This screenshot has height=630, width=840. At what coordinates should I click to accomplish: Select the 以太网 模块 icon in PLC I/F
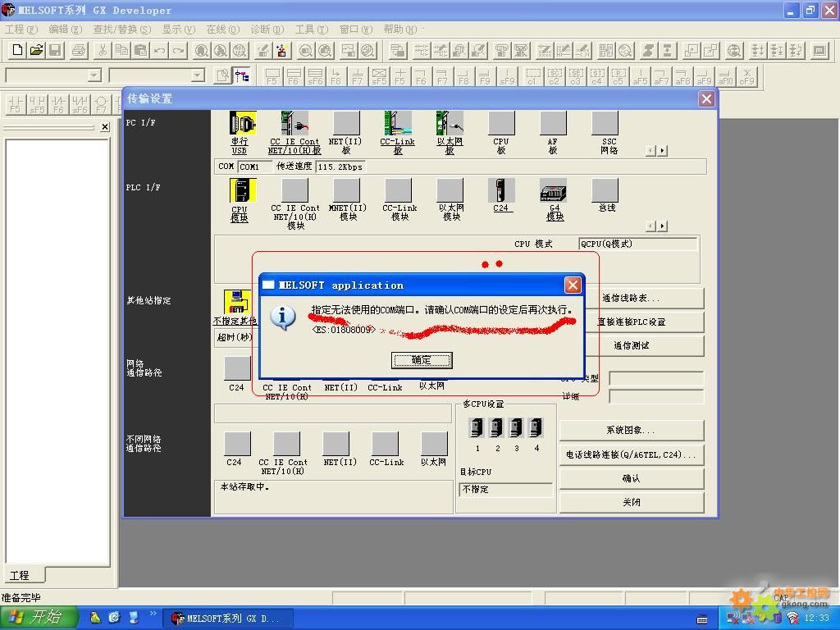(450, 190)
